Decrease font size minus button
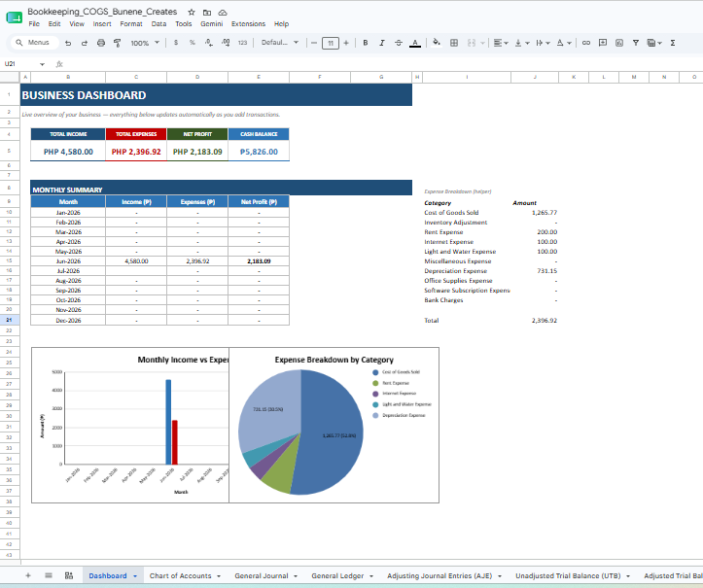Screen dimensions: 703x588 click(314, 43)
